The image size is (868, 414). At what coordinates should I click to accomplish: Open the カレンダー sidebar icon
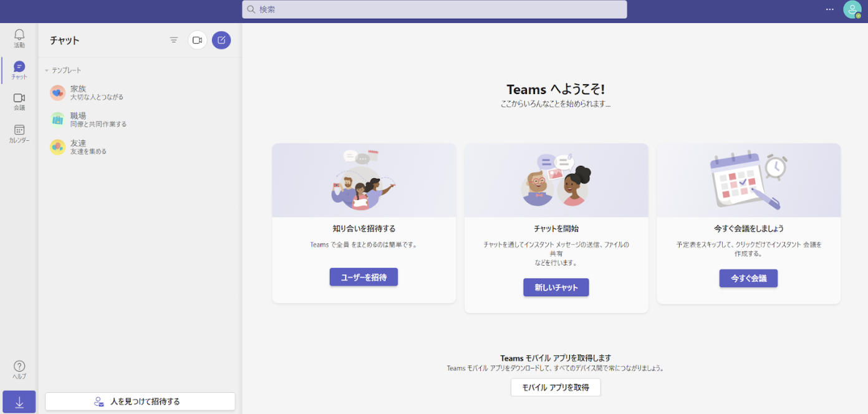click(19, 130)
